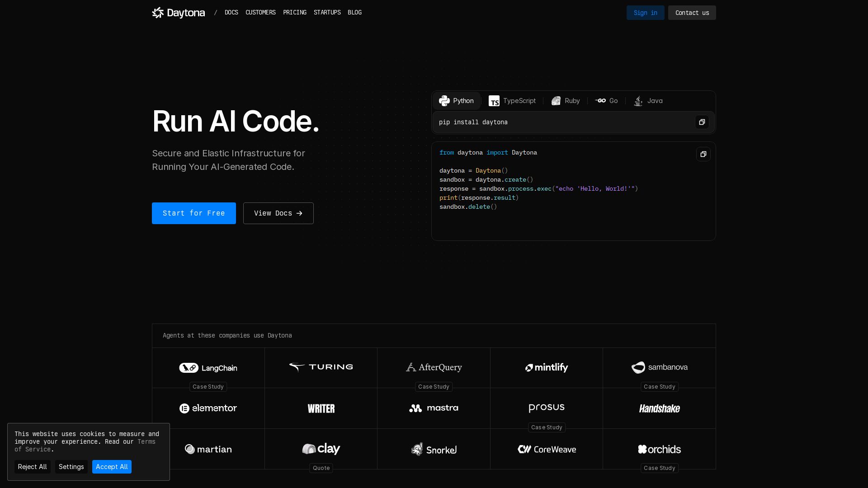Viewport: 868px width, 488px height.
Task: Open the Elementor company logo
Action: [x=208, y=408]
